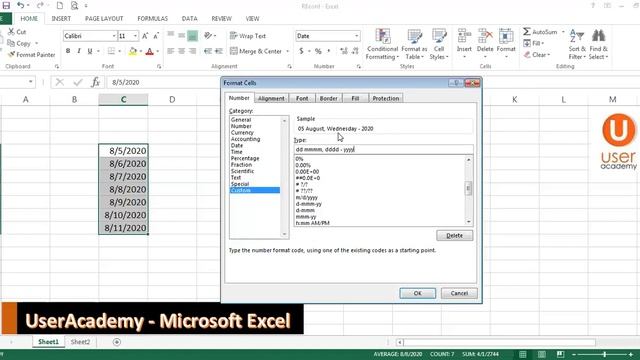Click the Type format code input field
640x360 pixels.
click(x=384, y=149)
